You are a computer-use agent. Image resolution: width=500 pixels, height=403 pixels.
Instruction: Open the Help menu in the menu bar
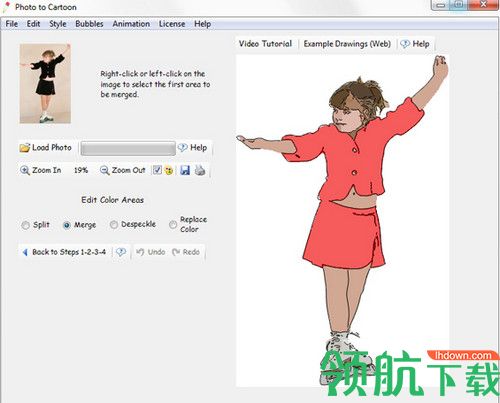point(202,24)
